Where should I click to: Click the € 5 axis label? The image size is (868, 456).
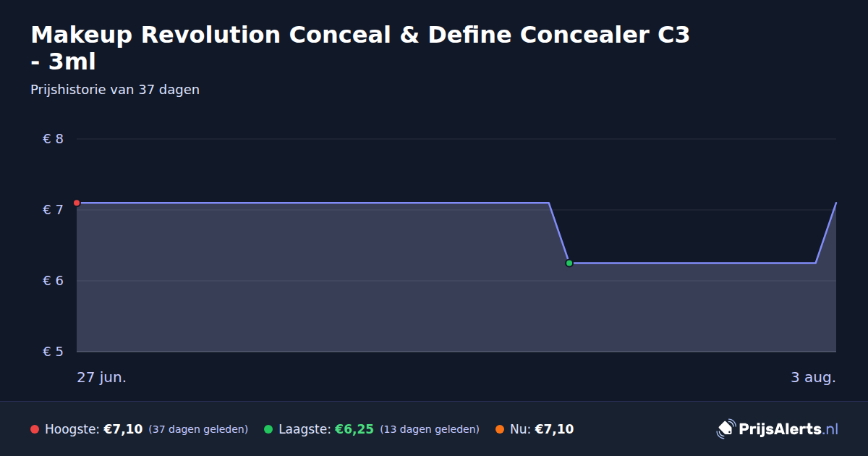pos(53,352)
